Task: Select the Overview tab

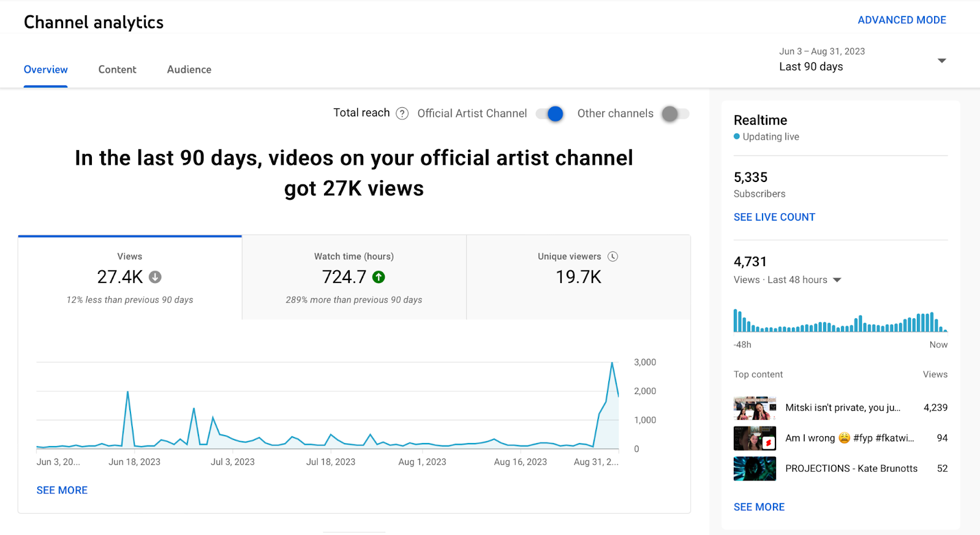Action: [x=45, y=69]
